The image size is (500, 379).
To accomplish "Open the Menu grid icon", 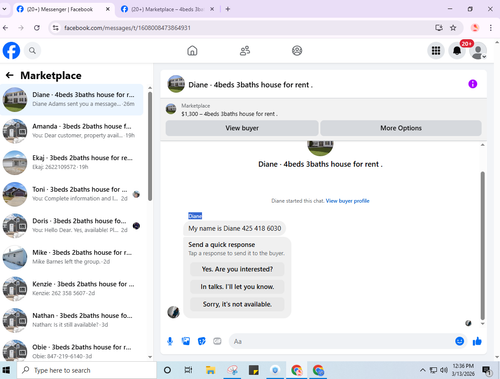I will (436, 51).
